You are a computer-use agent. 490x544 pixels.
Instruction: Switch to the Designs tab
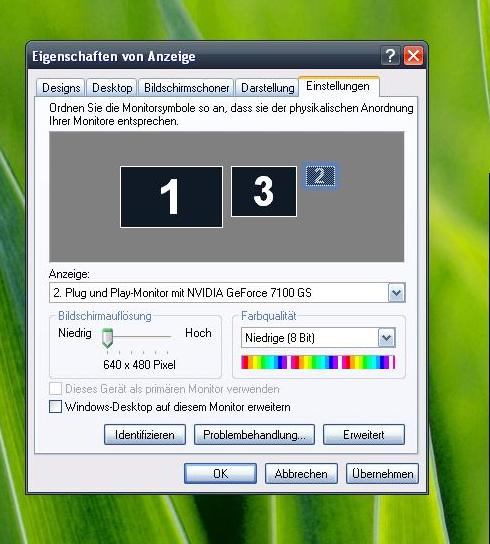pyautogui.click(x=61, y=88)
